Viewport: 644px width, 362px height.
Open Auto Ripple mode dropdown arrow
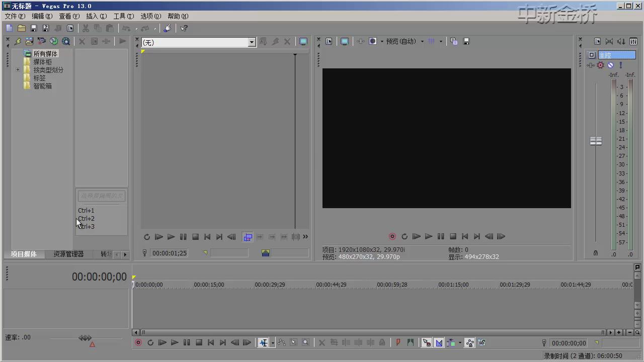pyautogui.click(x=459, y=343)
